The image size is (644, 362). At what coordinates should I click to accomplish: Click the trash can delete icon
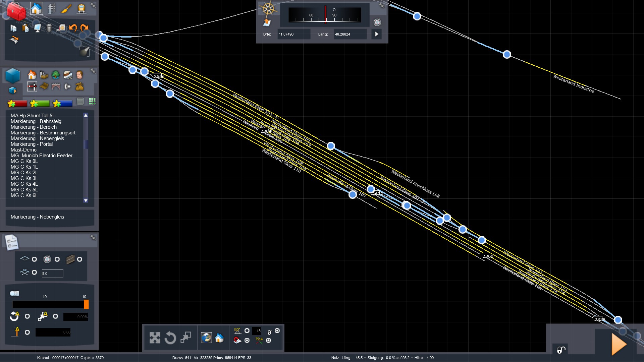point(49,28)
